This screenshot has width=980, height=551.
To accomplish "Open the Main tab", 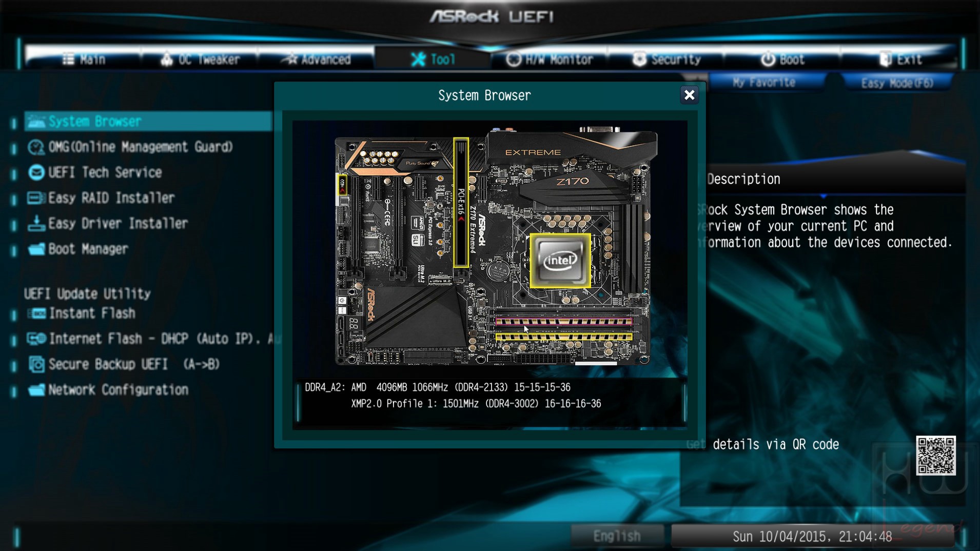I will (84, 60).
